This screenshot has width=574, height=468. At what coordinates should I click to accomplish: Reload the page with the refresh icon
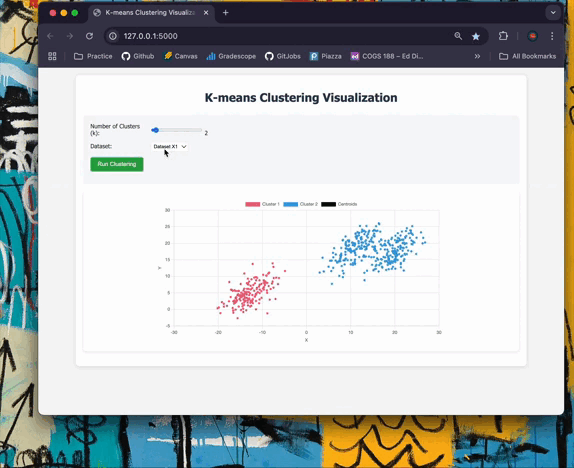[x=89, y=36]
